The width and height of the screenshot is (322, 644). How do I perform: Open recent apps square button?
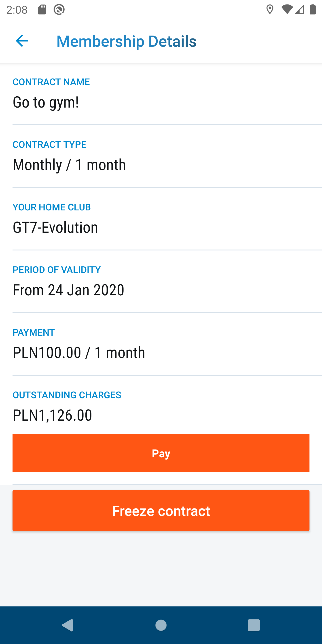pos(254,625)
